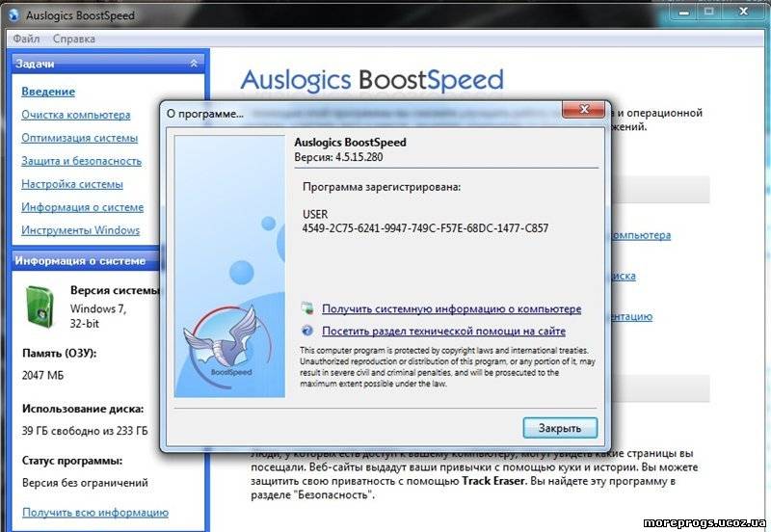
Task: Open Очистка компьютера task
Action: [x=76, y=115]
